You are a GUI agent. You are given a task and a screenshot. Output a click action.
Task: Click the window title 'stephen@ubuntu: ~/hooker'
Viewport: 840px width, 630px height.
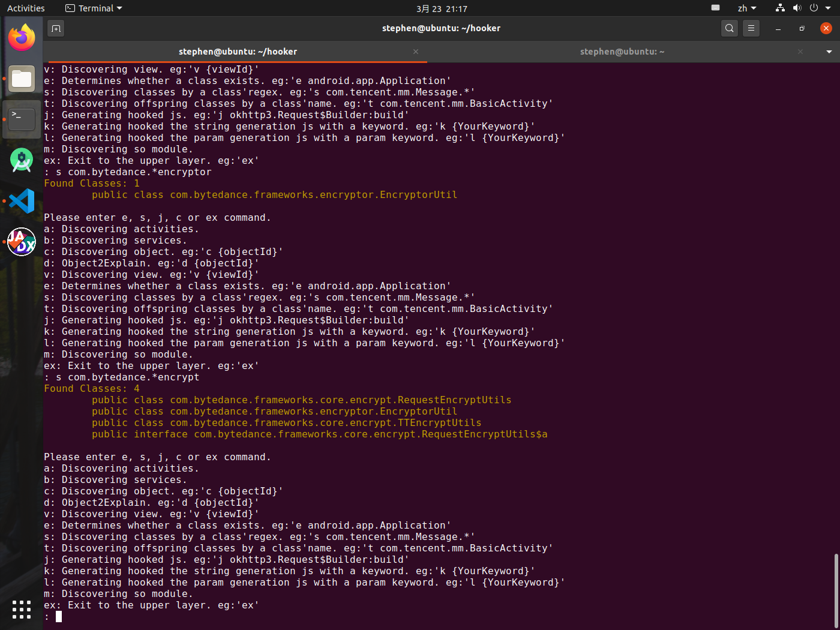pyautogui.click(x=441, y=28)
